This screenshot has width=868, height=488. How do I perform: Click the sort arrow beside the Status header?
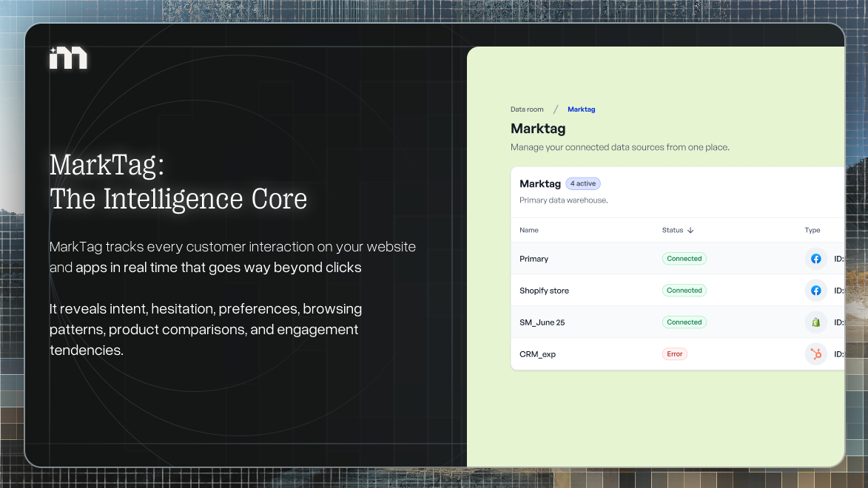coord(692,230)
